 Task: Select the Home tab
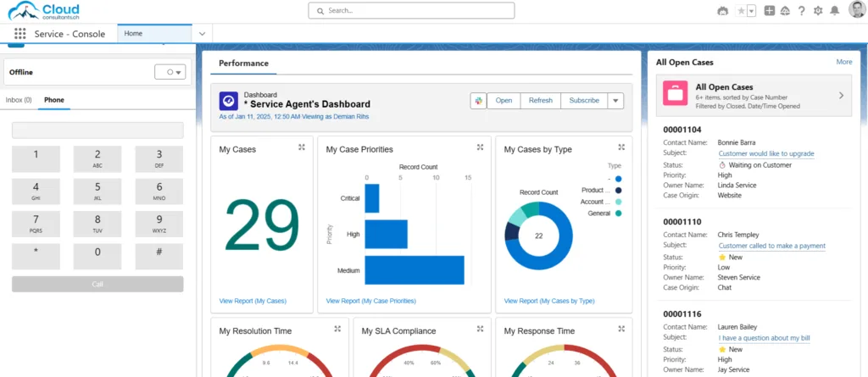[134, 34]
